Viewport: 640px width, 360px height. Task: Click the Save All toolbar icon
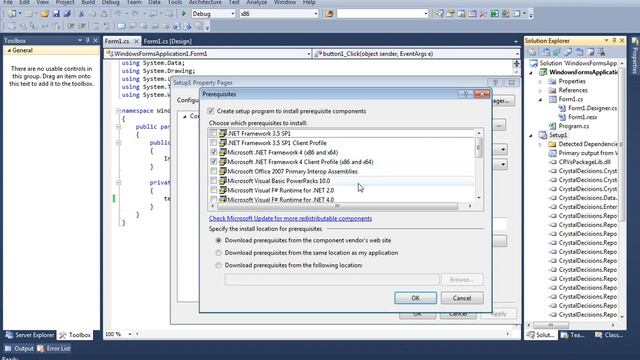click(x=67, y=14)
